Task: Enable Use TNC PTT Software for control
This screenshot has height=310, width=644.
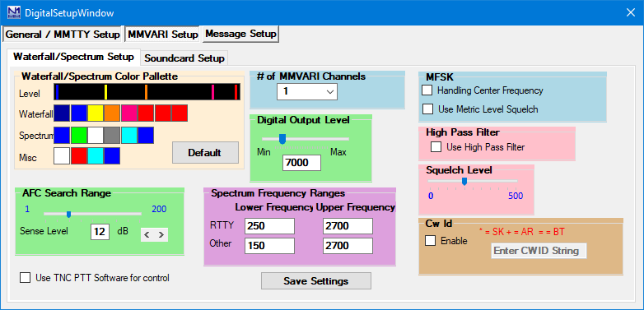Action: [25, 278]
